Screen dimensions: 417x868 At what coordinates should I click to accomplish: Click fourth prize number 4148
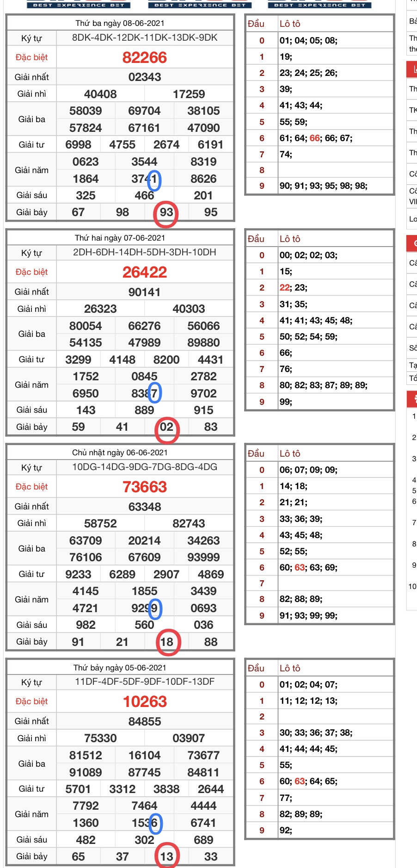[123, 360]
